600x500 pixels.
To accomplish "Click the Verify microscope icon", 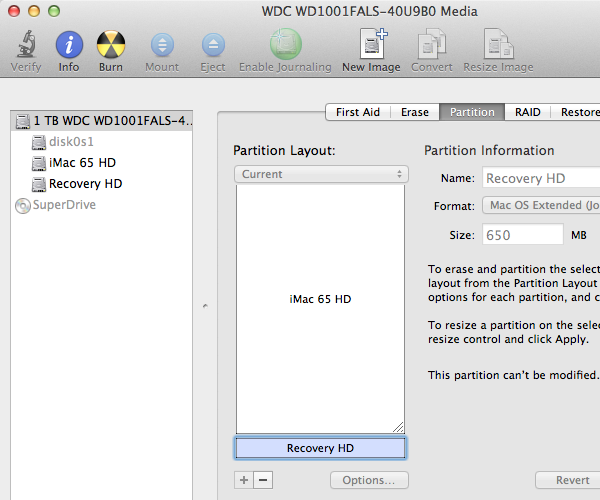I will [x=26, y=44].
